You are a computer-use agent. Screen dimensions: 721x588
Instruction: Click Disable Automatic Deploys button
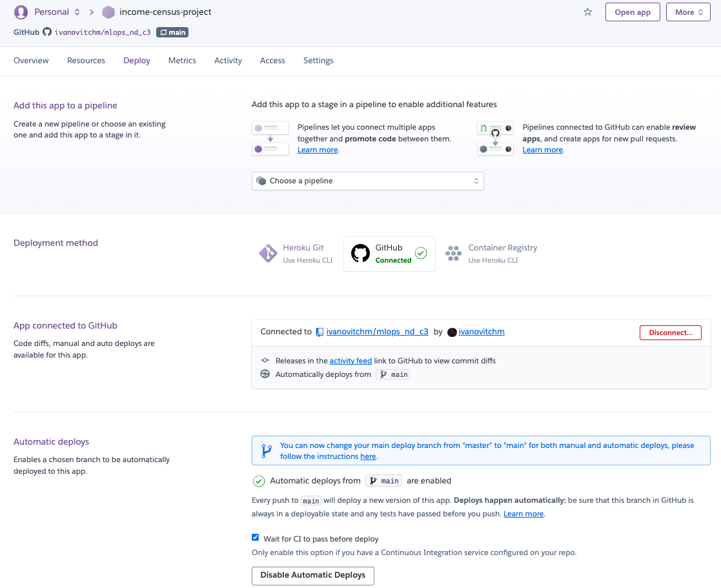click(x=312, y=576)
